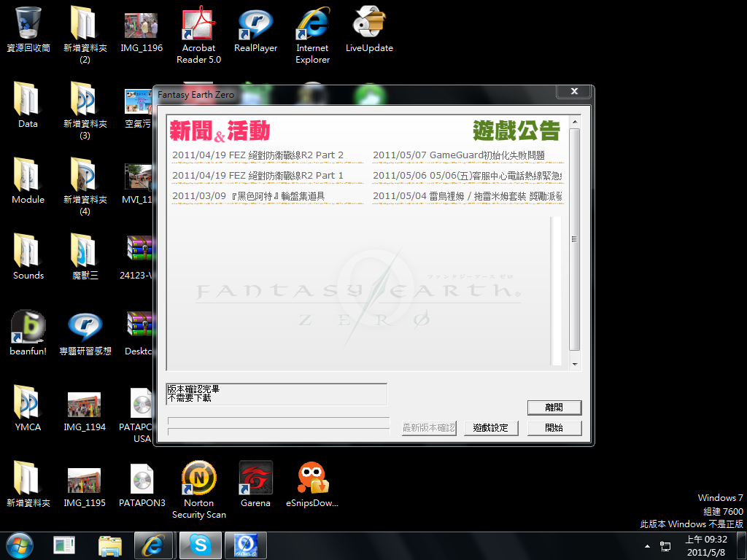Open the Recycle Bin desktop icon
Viewport: 747px width, 560px height.
tap(28, 29)
